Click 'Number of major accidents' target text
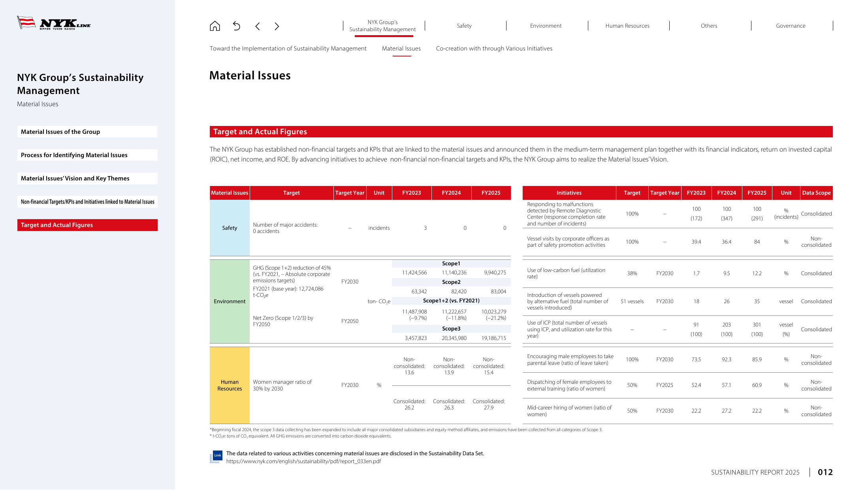This screenshot has height=490, width=868. coord(285,228)
